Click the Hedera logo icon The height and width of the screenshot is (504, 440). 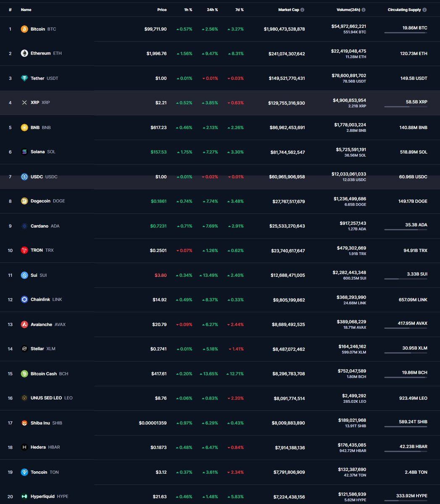(x=24, y=447)
